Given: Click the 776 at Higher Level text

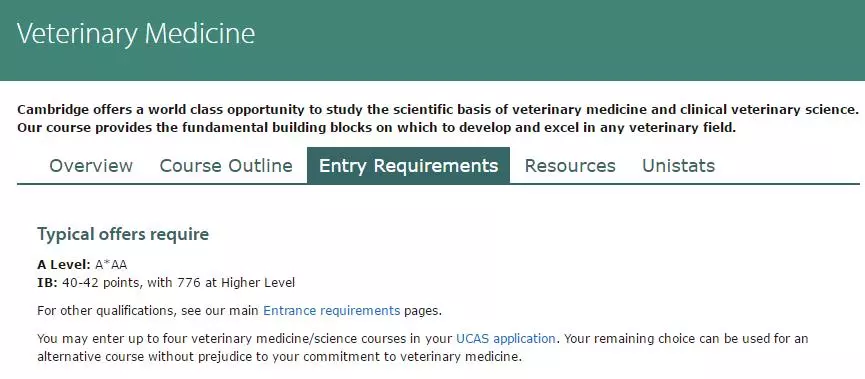Looking at the screenshot, I should [x=236, y=283].
